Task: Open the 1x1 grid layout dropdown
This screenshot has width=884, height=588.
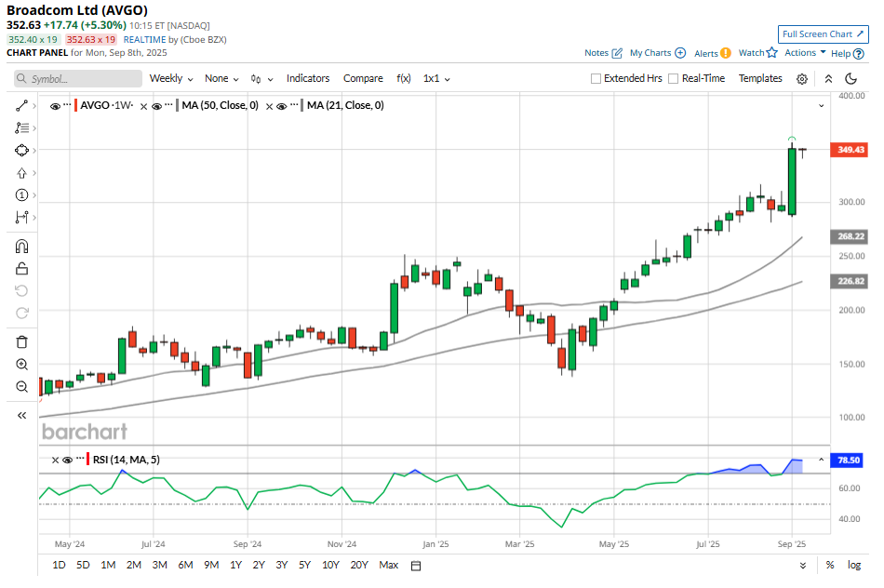Action: (436, 78)
